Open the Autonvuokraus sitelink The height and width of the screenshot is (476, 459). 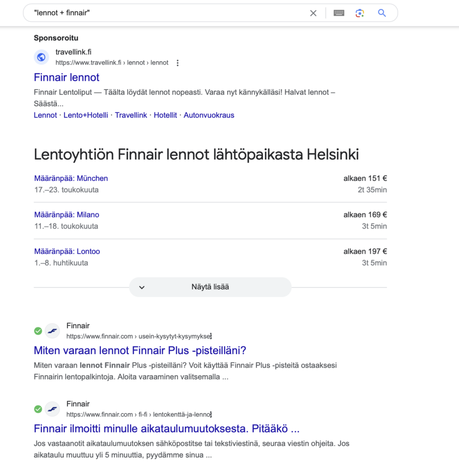pos(209,115)
